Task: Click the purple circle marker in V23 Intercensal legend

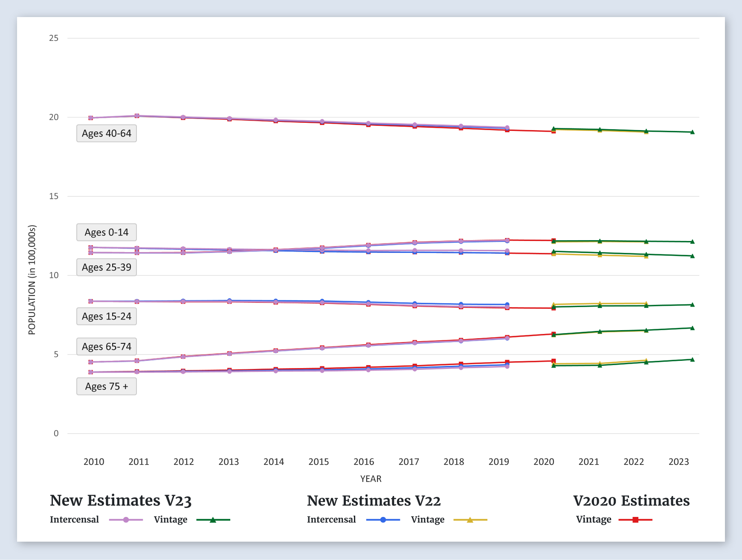Action: tap(126, 520)
